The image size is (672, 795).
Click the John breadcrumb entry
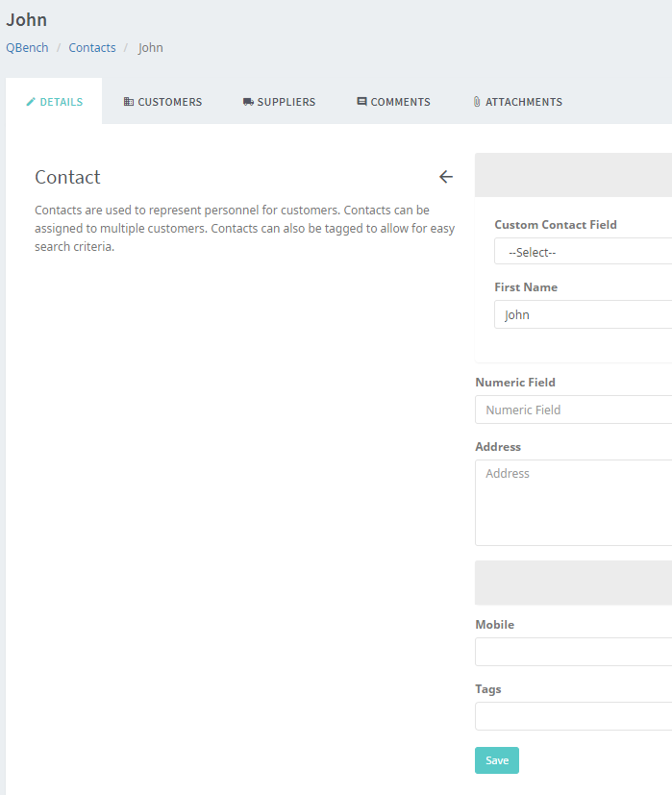click(x=150, y=47)
